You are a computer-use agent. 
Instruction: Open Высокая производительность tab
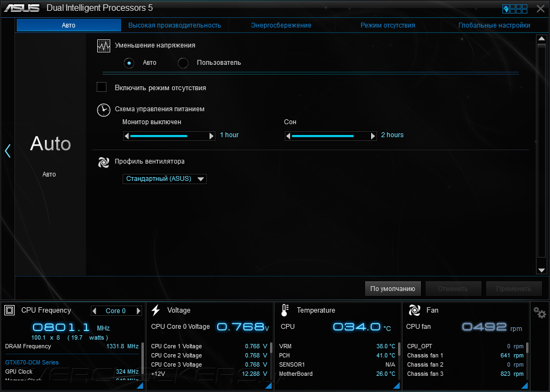175,25
